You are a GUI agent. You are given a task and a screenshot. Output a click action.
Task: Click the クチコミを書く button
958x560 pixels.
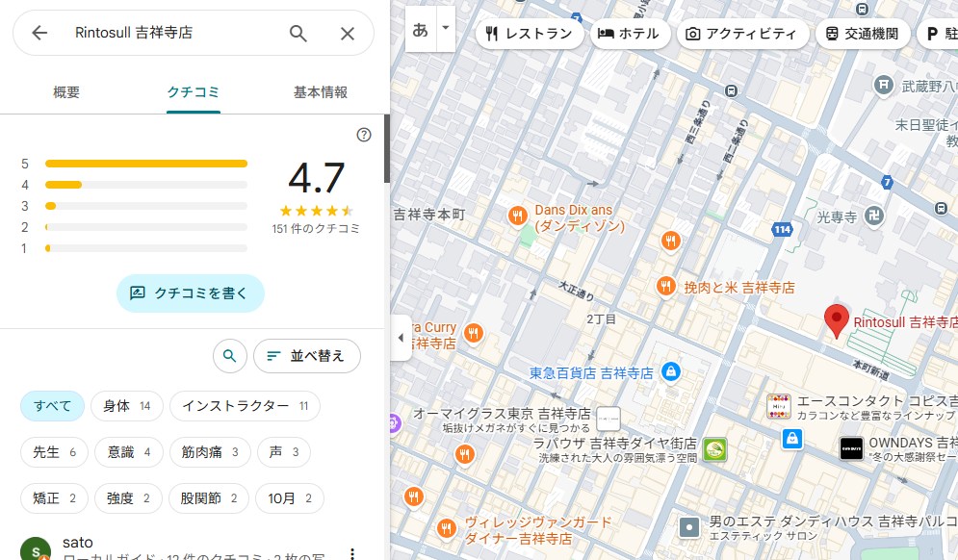(x=191, y=293)
